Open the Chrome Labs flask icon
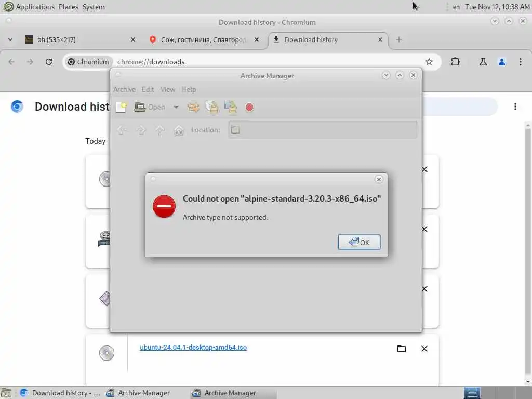This screenshot has width=532, height=399. [x=483, y=62]
